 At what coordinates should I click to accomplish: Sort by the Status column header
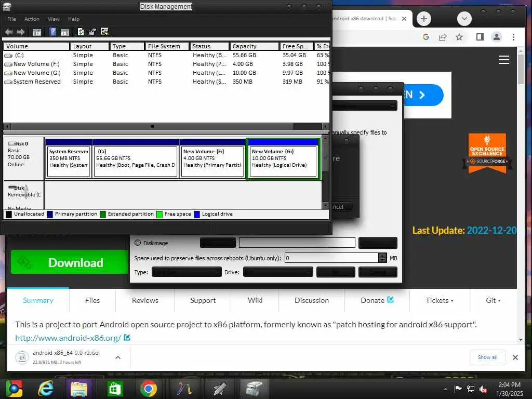pos(209,46)
